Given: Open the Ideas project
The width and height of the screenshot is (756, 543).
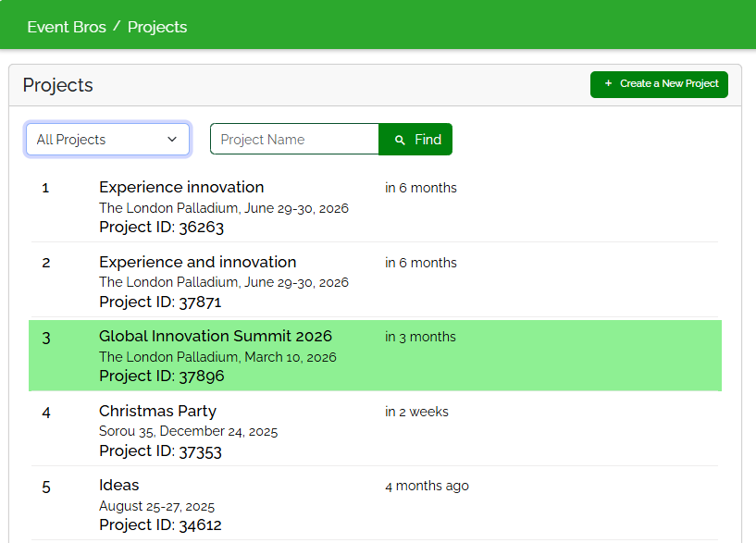Looking at the screenshot, I should coord(119,486).
